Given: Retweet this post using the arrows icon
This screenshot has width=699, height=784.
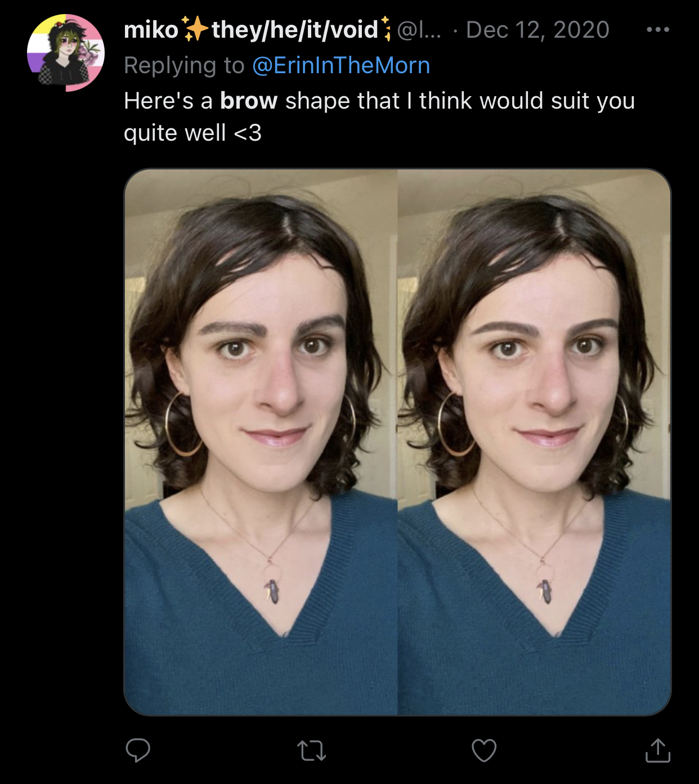Looking at the screenshot, I should [311, 750].
